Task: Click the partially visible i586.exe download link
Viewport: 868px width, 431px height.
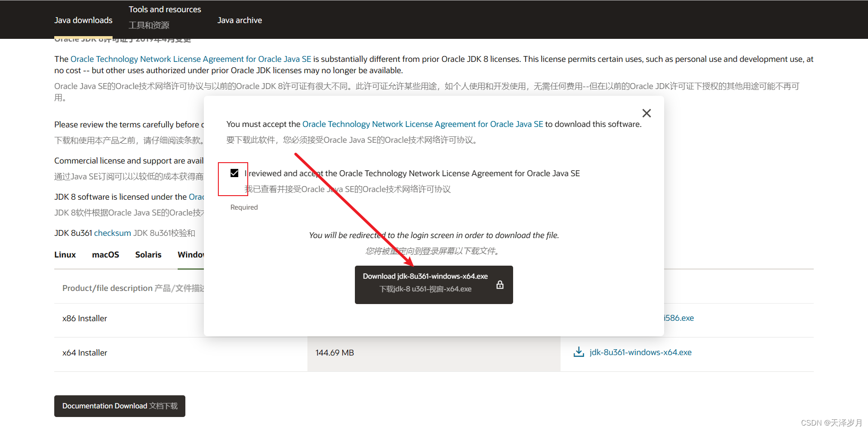Action: (x=678, y=318)
